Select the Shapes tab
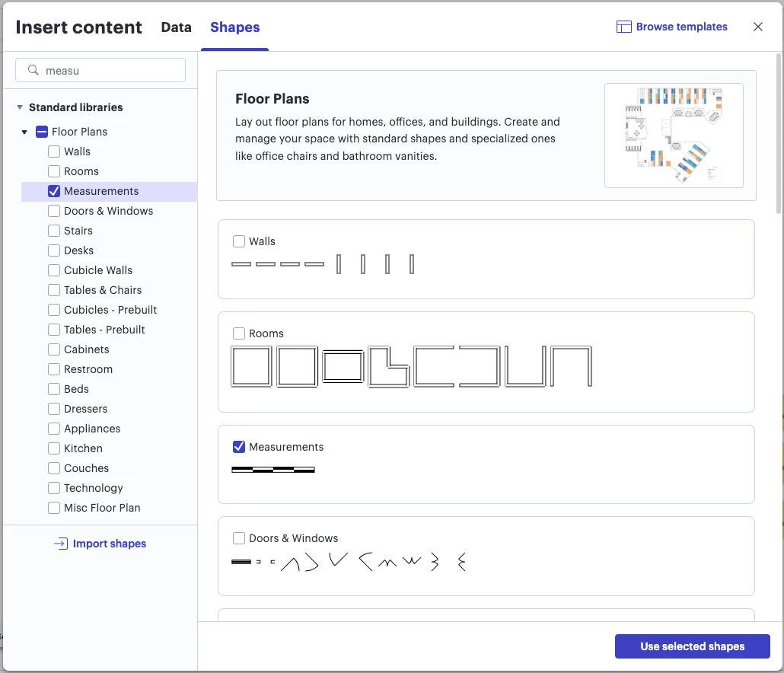 [234, 27]
